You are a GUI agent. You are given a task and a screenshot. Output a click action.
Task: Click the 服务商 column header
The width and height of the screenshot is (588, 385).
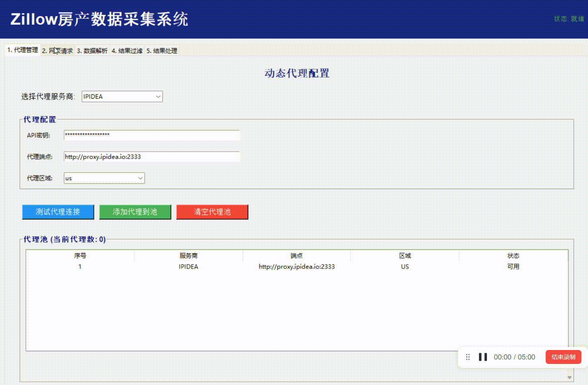tap(188, 256)
